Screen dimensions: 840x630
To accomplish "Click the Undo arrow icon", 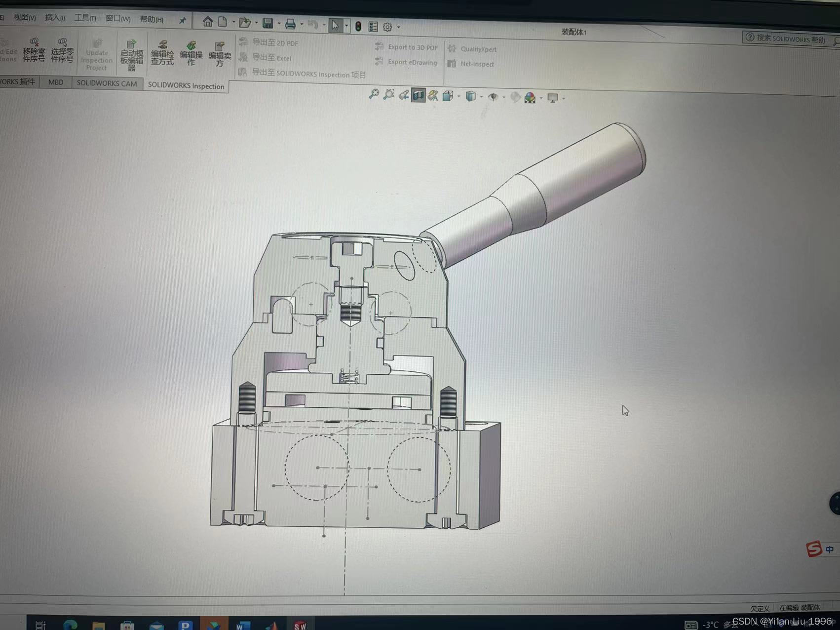I will point(312,24).
